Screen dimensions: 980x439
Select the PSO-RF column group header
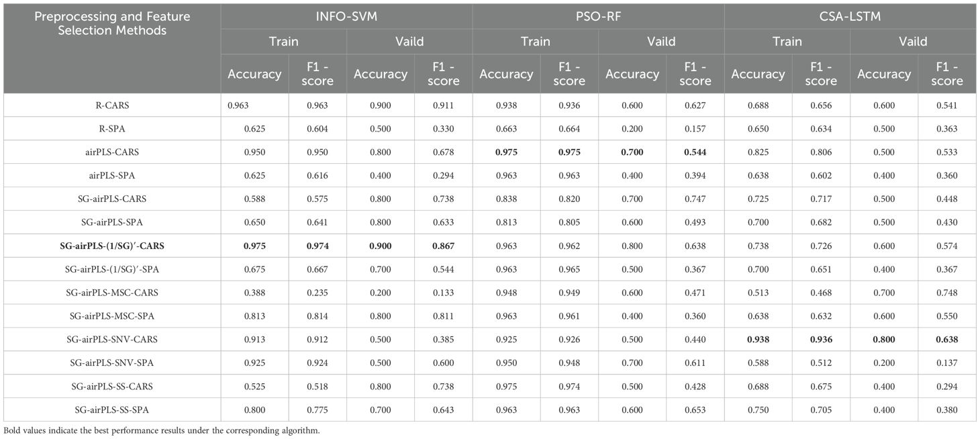tap(598, 15)
